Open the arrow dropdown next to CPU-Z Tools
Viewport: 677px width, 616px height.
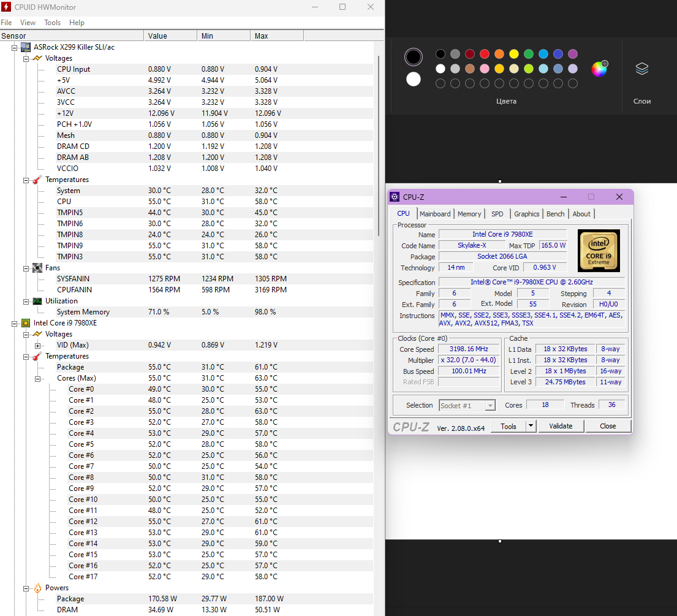point(531,426)
